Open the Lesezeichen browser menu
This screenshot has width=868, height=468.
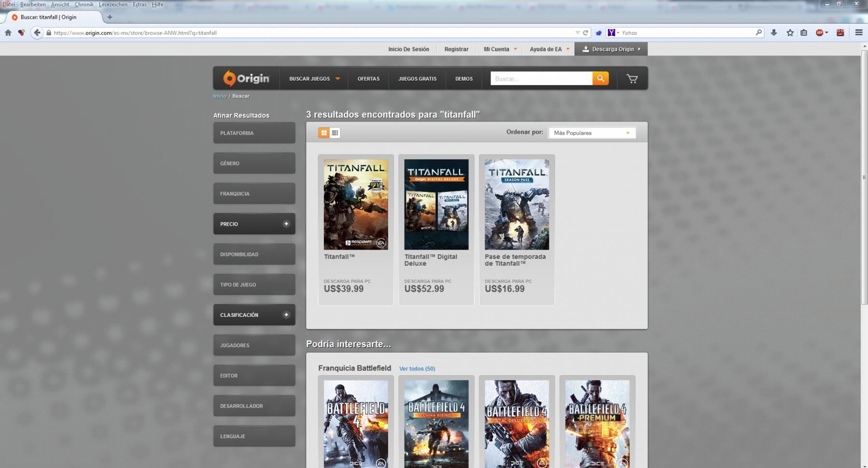tap(113, 4)
